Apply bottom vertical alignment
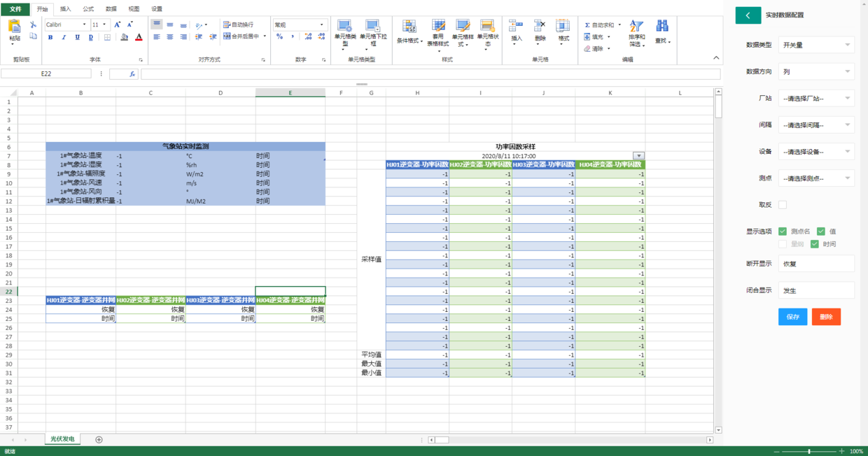 (x=183, y=24)
